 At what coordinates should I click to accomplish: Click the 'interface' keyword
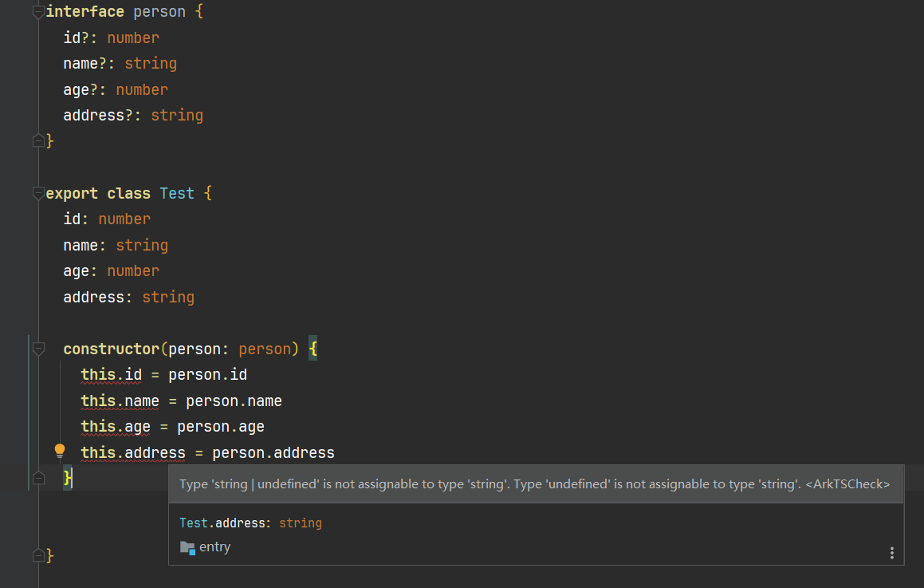pyautogui.click(x=85, y=12)
